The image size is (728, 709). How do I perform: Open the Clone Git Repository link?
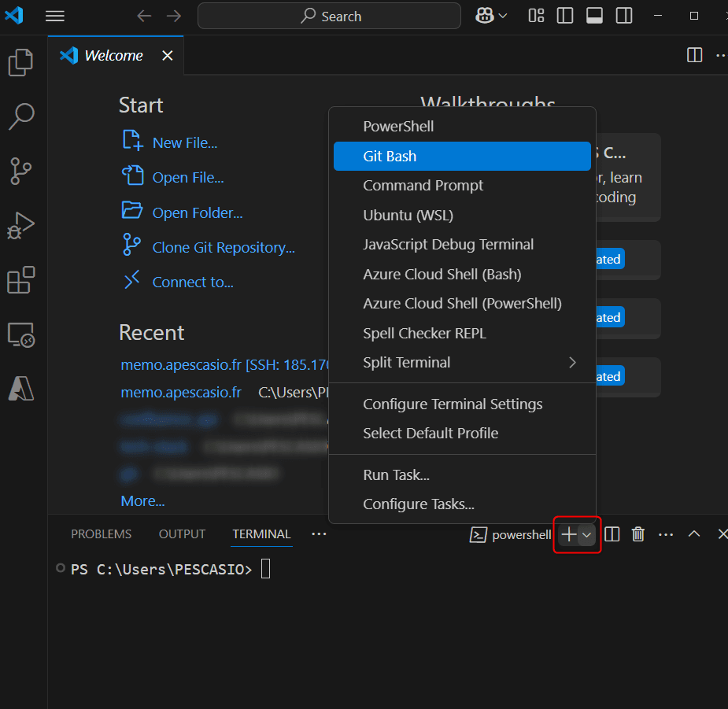[x=223, y=247]
